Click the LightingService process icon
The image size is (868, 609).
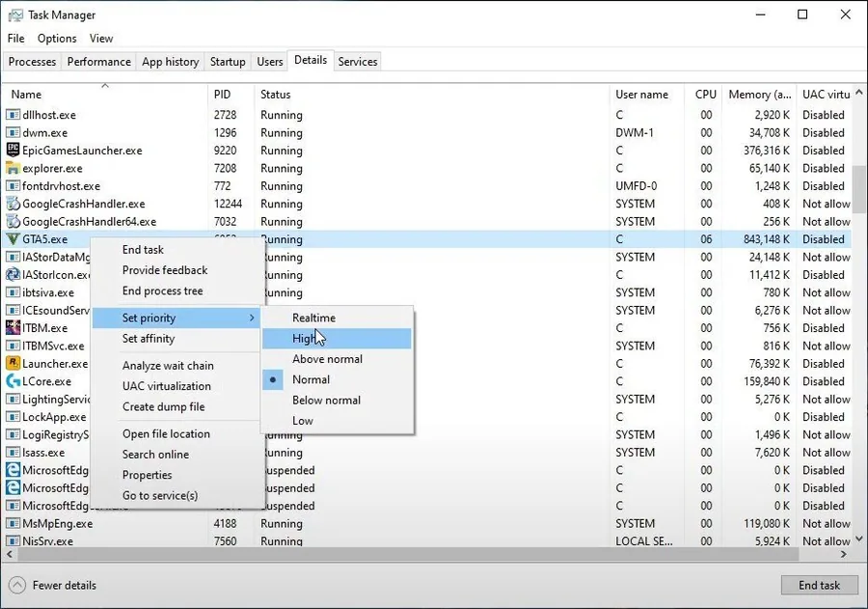click(13, 399)
